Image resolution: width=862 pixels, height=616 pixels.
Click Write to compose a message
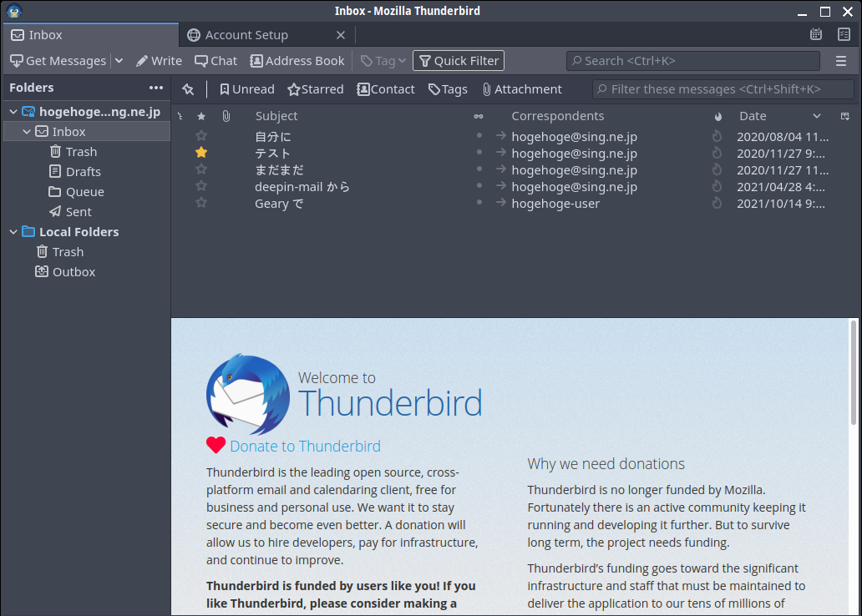pos(159,61)
